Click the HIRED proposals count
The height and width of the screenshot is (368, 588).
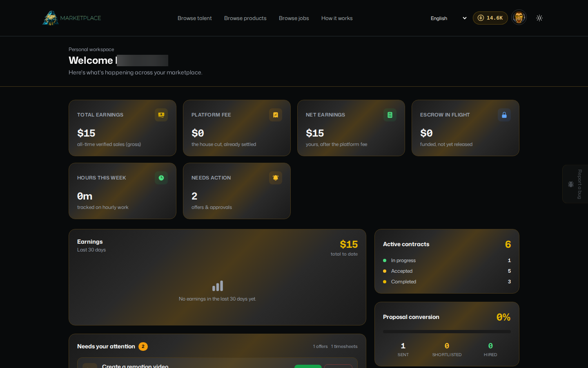(490, 346)
